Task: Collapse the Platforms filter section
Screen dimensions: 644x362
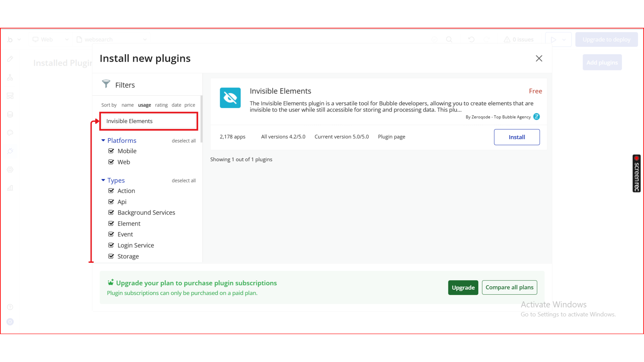Action: (x=103, y=140)
